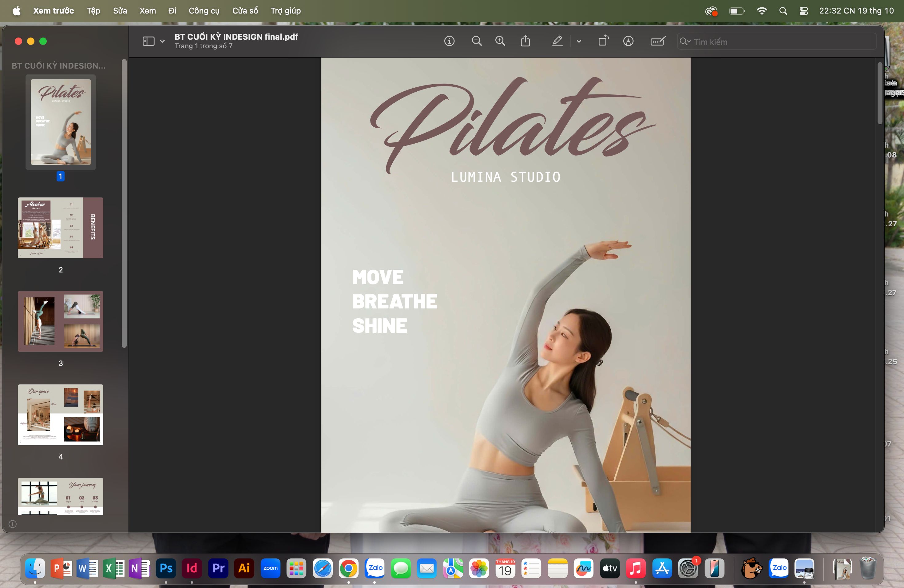
Task: Open Control Center in menu bar
Action: pos(803,11)
